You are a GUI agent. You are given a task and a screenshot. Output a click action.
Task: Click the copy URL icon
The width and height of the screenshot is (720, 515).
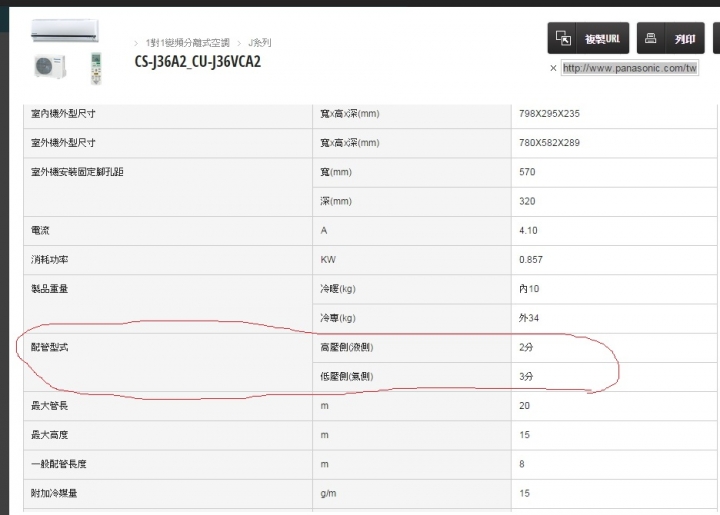coord(563,38)
